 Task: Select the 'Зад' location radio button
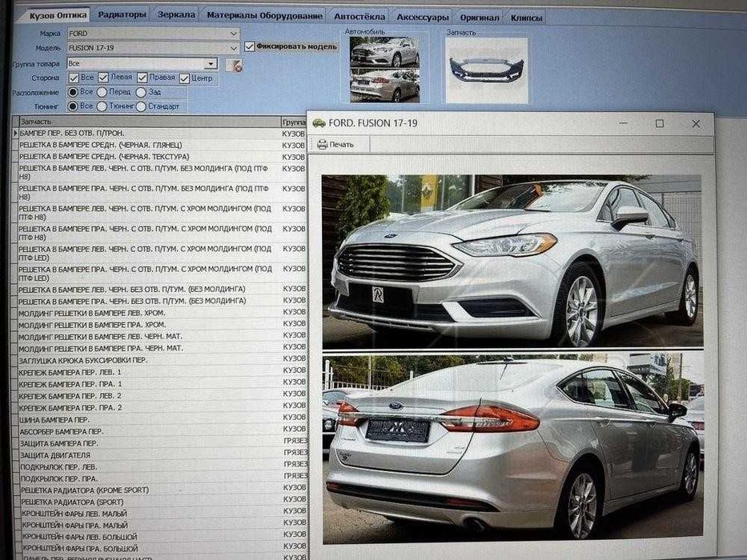[141, 92]
